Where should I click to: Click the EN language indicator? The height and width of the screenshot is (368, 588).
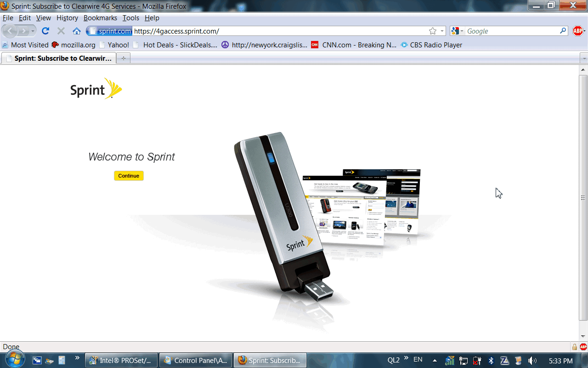point(418,360)
